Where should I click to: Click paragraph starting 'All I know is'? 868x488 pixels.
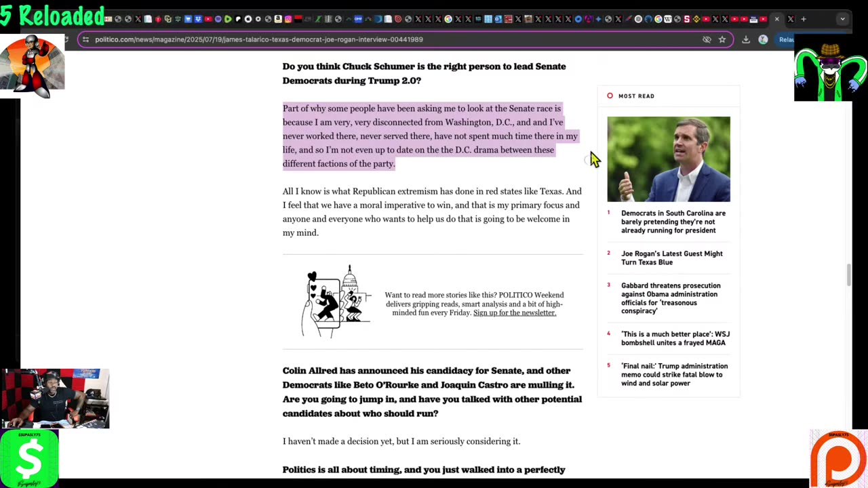point(432,211)
